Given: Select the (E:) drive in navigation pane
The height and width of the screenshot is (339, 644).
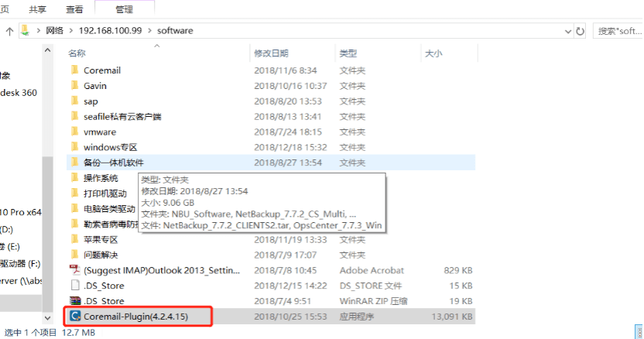Looking at the screenshot, I should pos(10,247).
